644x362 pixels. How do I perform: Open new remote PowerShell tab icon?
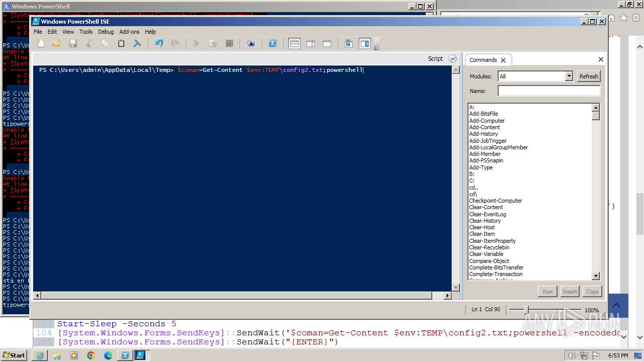(251, 44)
